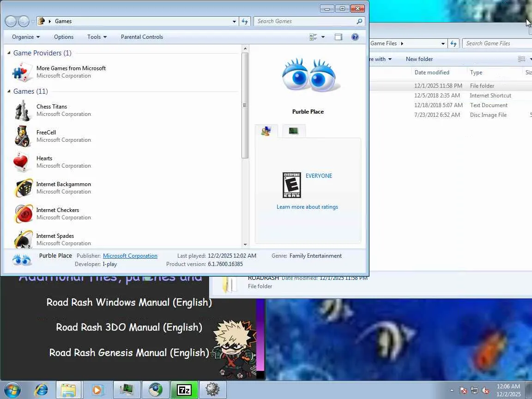Select the Text Document file row

pyautogui.click(x=451, y=105)
